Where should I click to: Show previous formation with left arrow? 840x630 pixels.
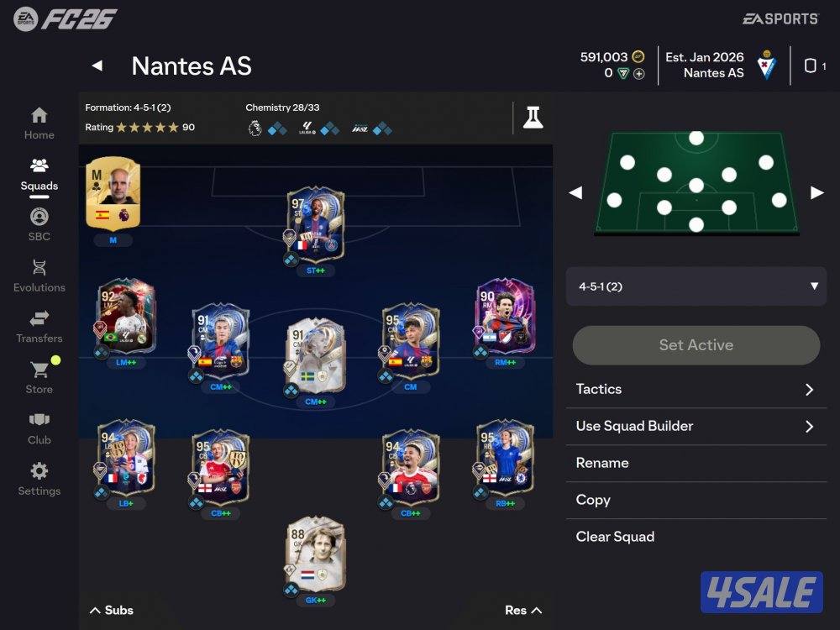[x=575, y=193]
